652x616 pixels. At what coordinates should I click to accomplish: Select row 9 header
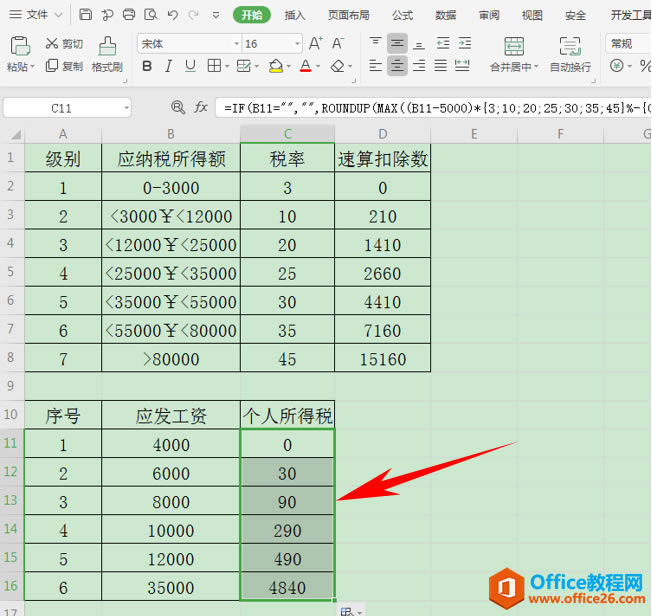[11, 386]
